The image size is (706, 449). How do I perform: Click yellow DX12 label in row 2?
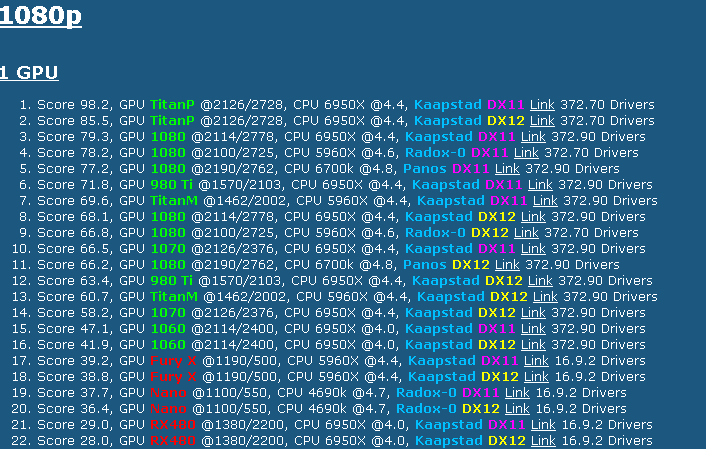[506, 121]
